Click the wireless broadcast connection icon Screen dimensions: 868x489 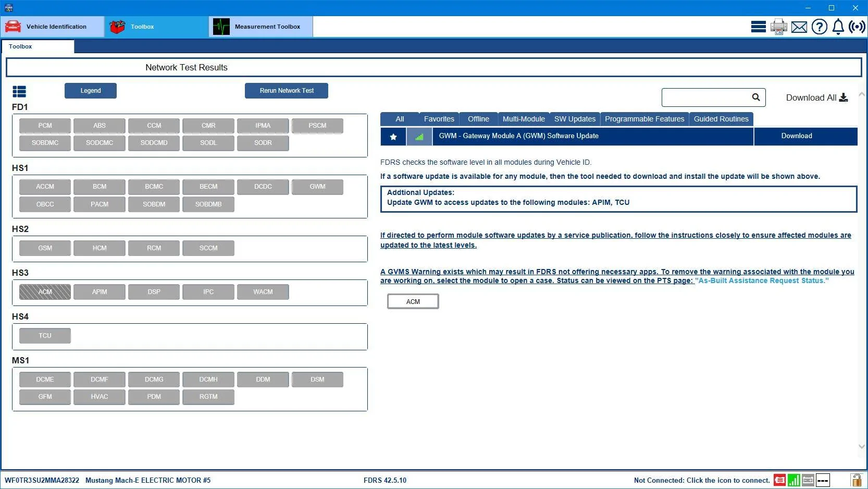(x=857, y=27)
